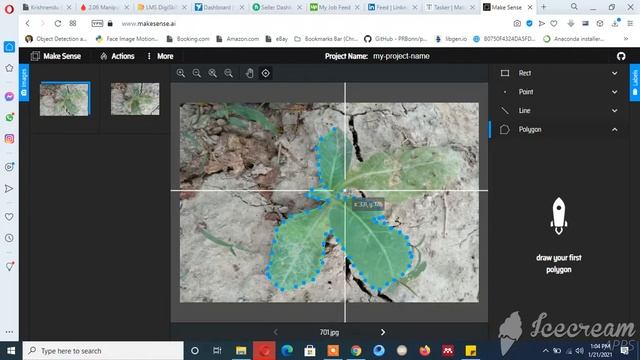Reload the page
Viewport: 640px width, 360px height.
click(58, 24)
